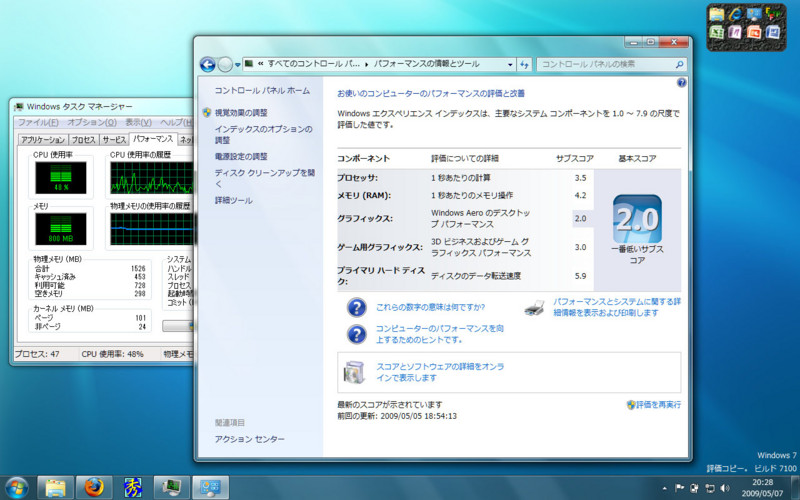Launch FFFTP from the launcher gadget
The height and width of the screenshot is (500, 800).
773,14
